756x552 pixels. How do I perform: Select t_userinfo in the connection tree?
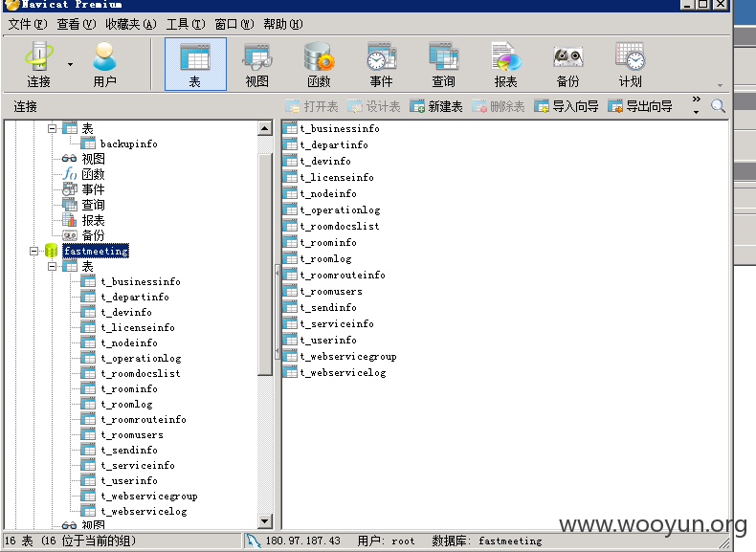pos(129,481)
